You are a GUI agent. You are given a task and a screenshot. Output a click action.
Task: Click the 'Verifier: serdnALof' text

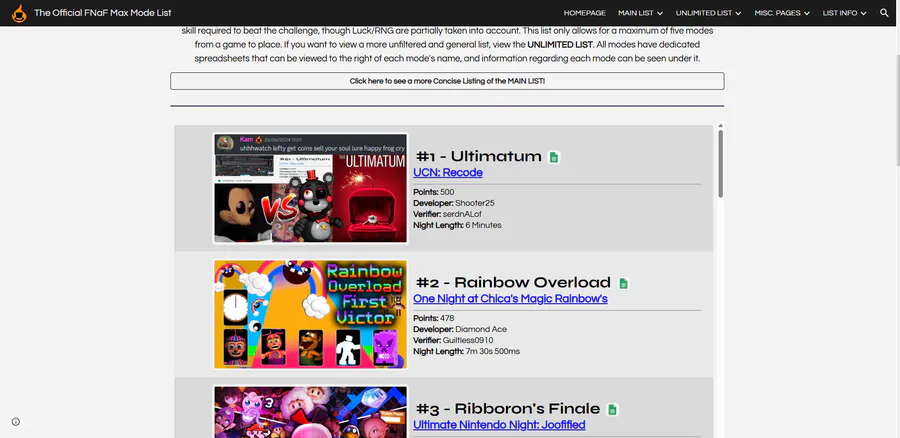447,214
